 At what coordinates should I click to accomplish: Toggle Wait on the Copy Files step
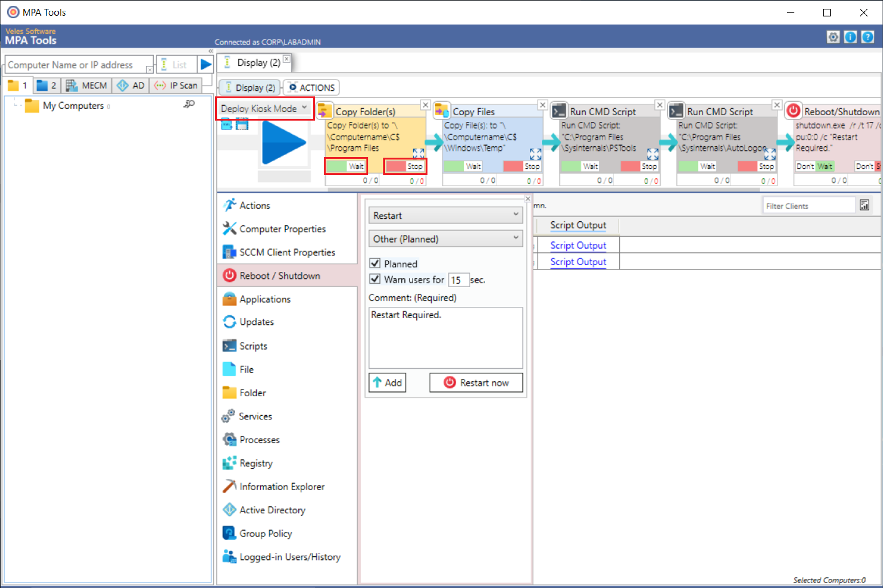tap(463, 166)
